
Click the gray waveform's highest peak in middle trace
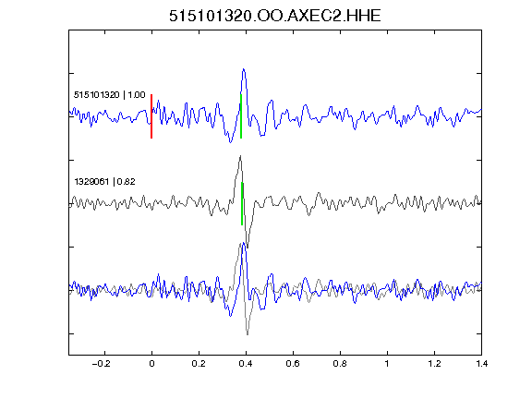[240, 156]
